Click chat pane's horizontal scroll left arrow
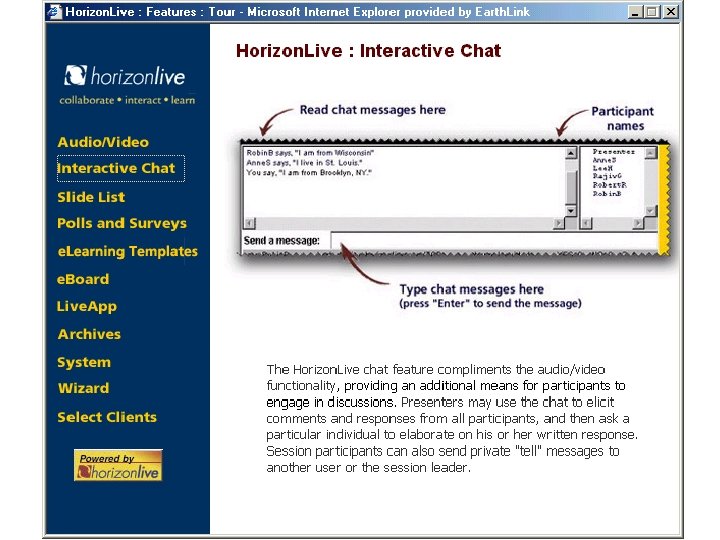The height and width of the screenshot is (540, 720). 249,223
